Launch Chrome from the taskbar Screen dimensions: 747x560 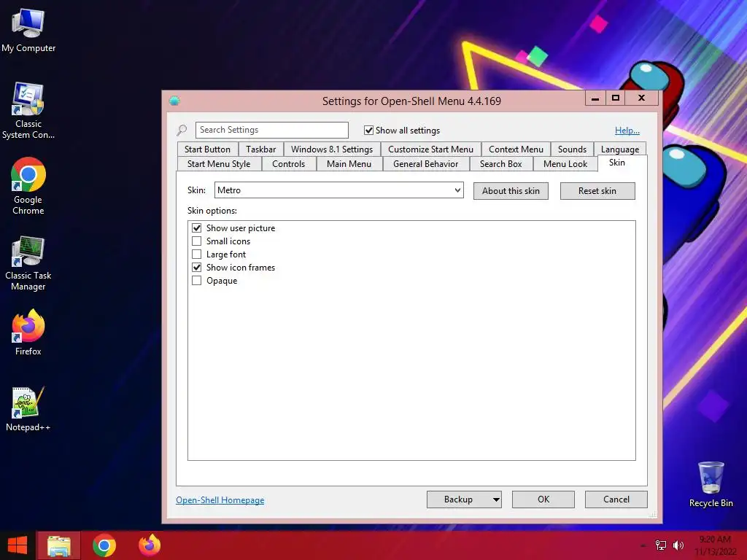coord(104,545)
